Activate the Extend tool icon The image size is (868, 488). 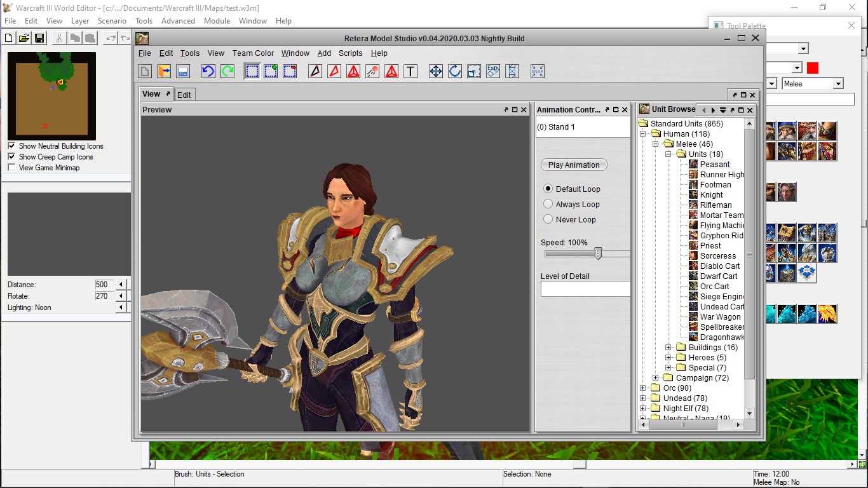[x=512, y=71]
